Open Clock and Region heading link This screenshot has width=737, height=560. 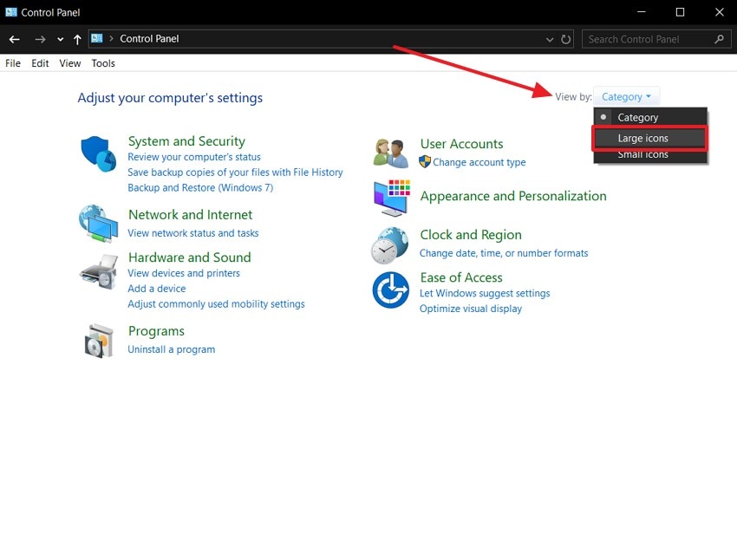point(471,234)
